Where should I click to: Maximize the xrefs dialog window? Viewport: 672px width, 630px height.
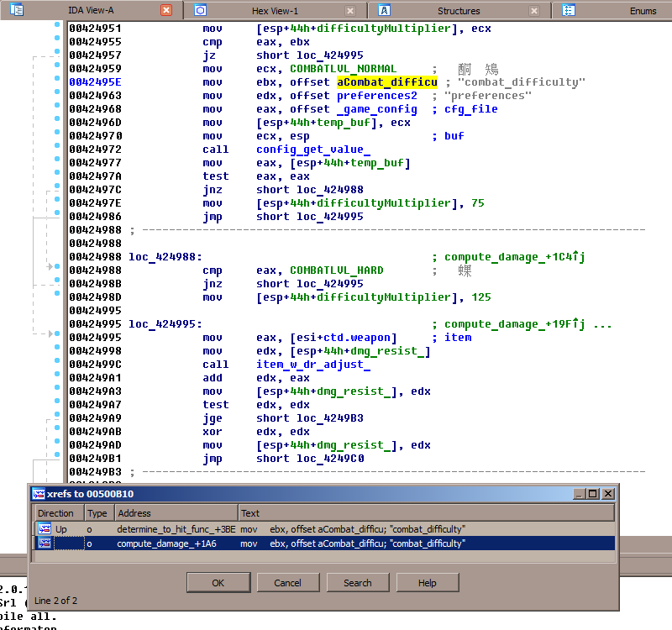(593, 494)
